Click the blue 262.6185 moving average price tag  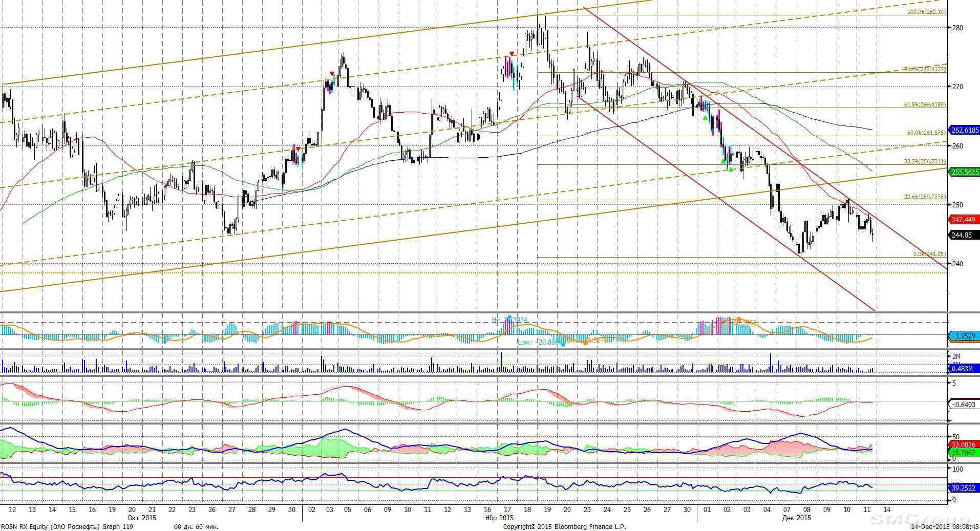[964, 130]
